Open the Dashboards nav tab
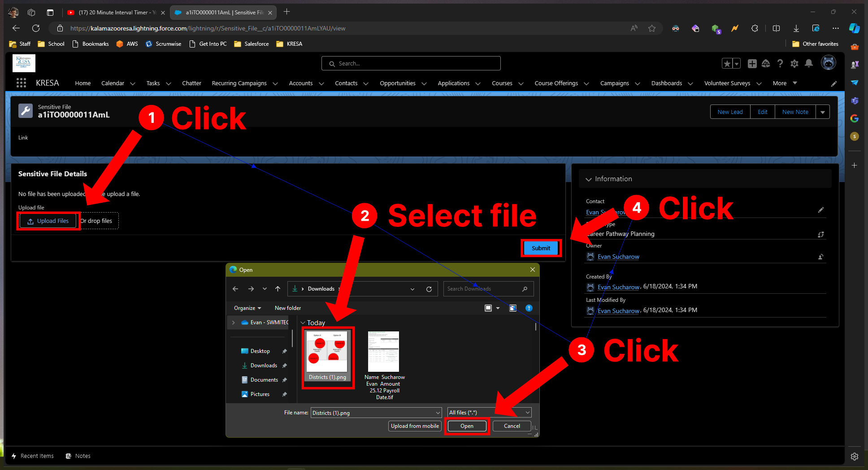The image size is (868, 470). point(667,83)
